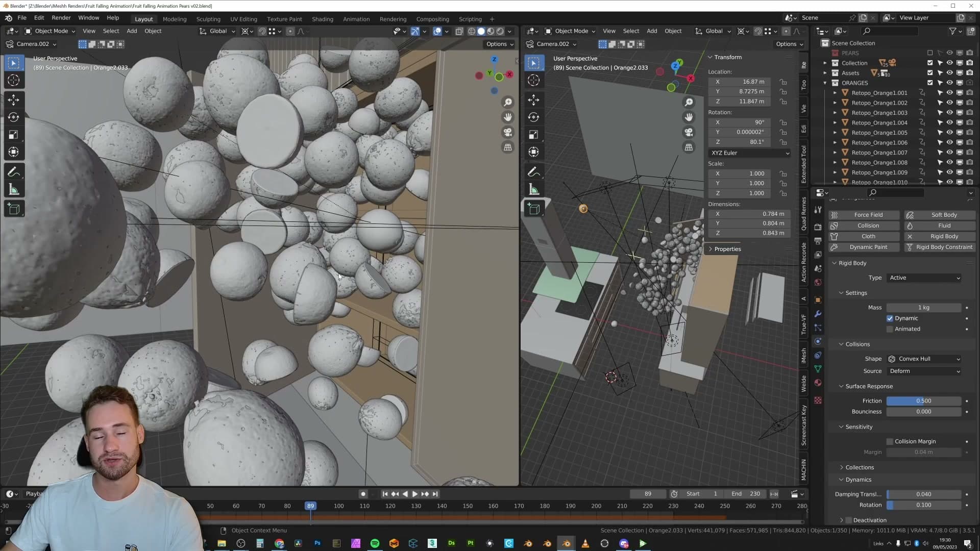Select the Move tool in right viewport
The width and height of the screenshot is (980, 551).
point(534,100)
